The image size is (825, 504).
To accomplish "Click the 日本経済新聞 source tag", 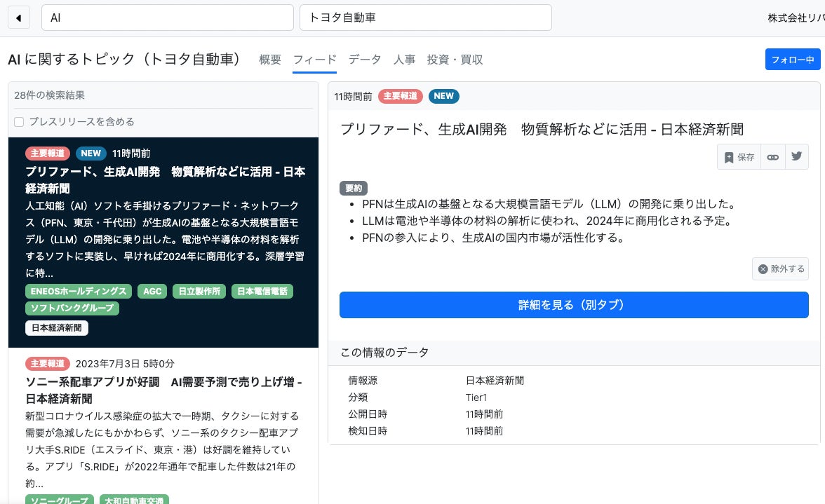I will click(57, 328).
